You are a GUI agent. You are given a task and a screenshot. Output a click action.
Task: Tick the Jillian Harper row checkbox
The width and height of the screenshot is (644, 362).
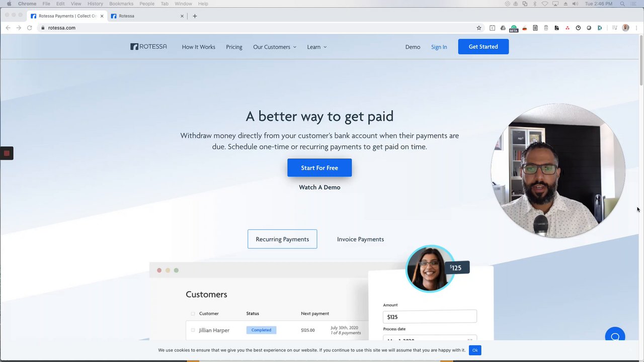pos(193,330)
